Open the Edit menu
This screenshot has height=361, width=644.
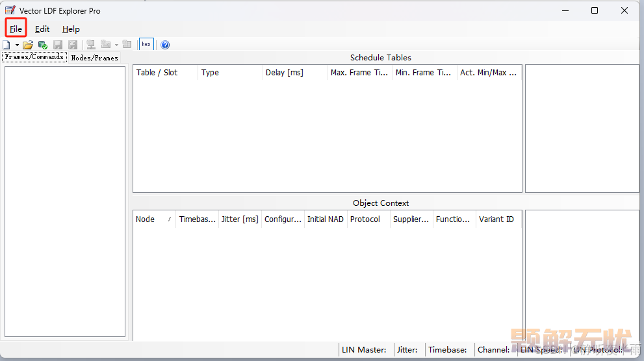42,29
